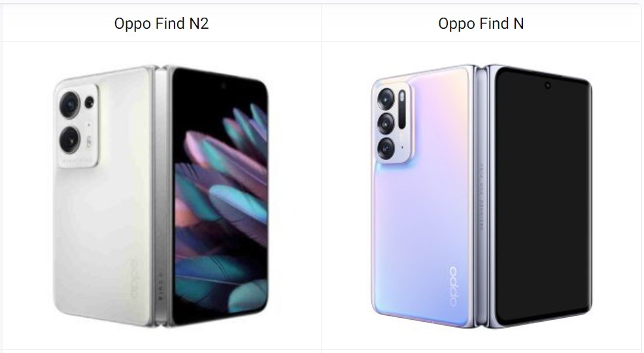
Task: Click the top camera lens on Find N
Action: point(386,99)
